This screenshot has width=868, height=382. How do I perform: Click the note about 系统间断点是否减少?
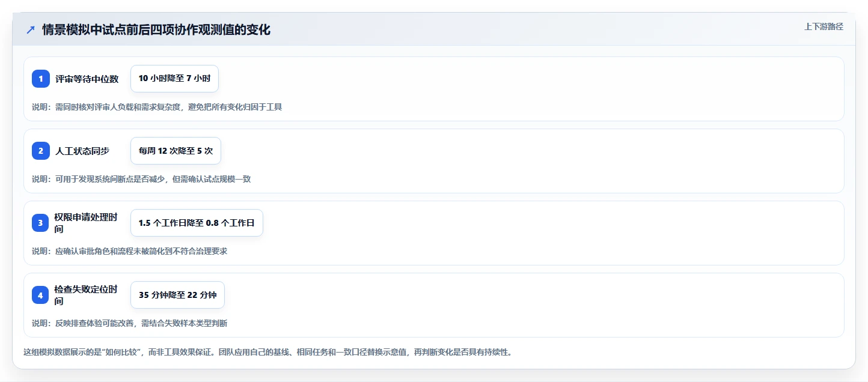pos(141,179)
